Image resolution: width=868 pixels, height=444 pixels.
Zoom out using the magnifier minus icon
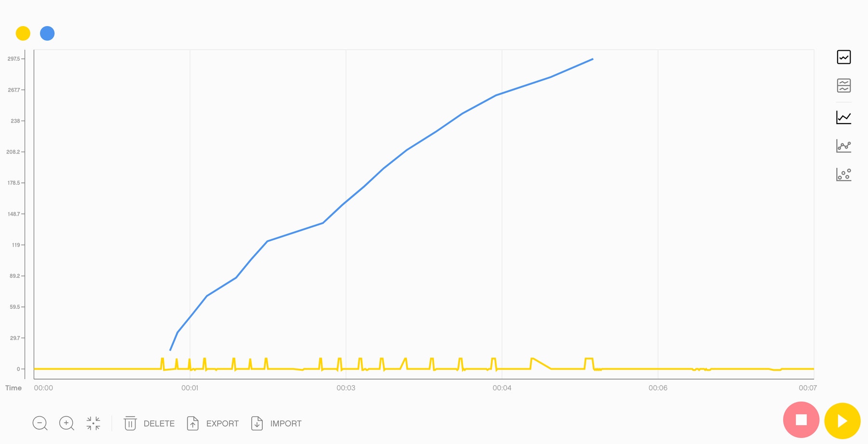pyautogui.click(x=40, y=423)
